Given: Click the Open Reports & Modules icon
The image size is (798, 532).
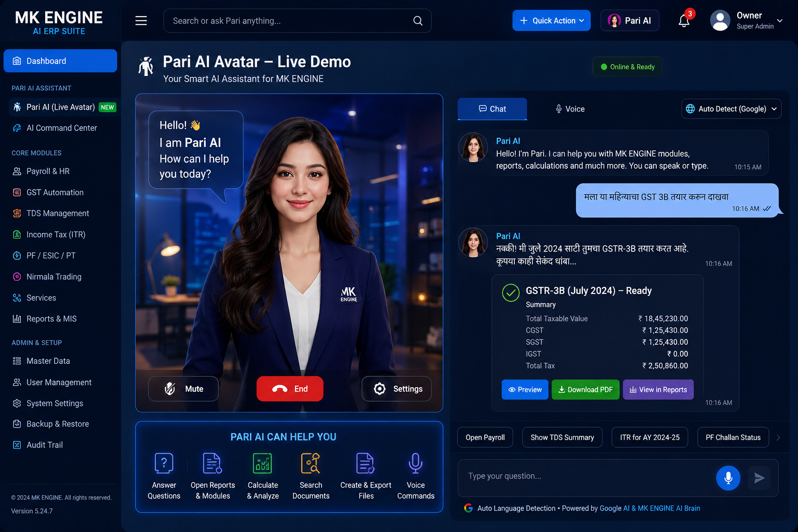Looking at the screenshot, I should click(x=212, y=463).
